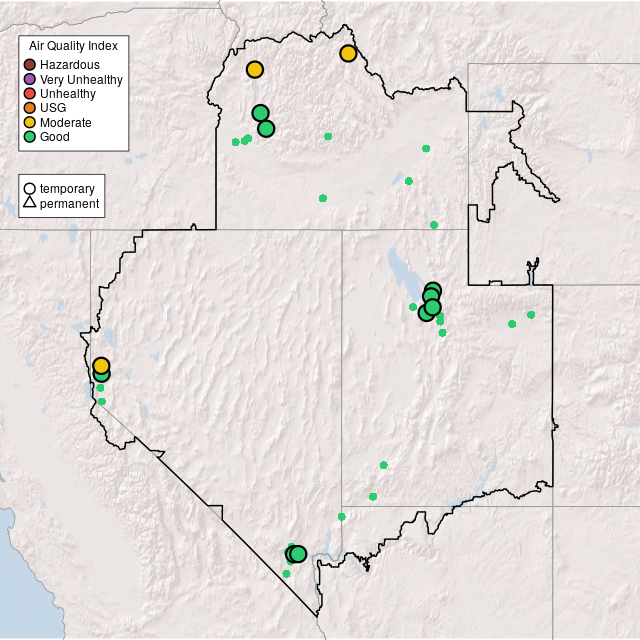Select the orange USG legend swatch

click(30, 108)
